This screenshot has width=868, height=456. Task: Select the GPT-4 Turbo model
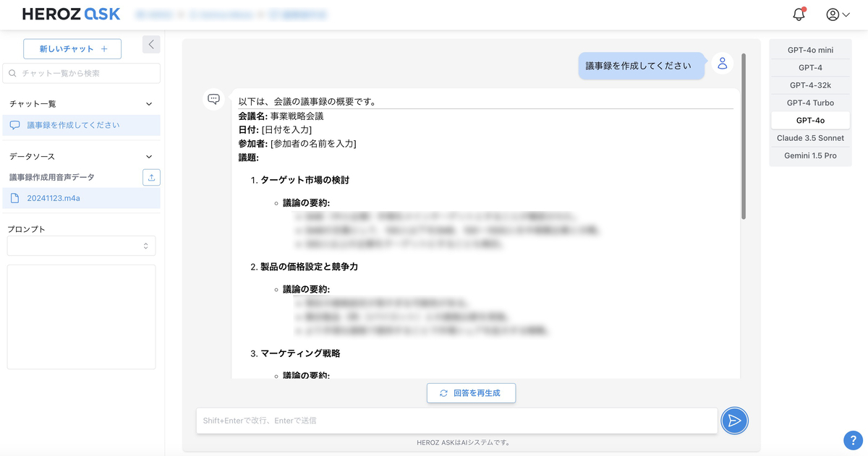[810, 103]
